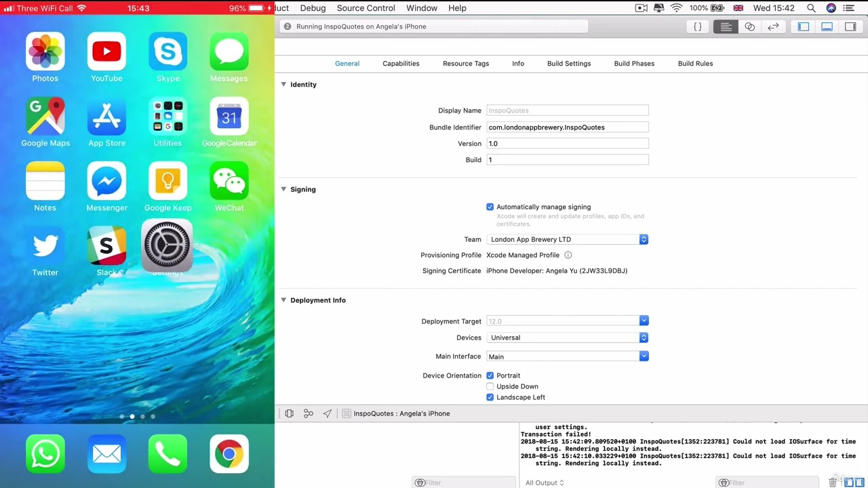This screenshot has width=868, height=488.
Task: Open Spotlight search in menu bar
Action: tap(811, 8)
